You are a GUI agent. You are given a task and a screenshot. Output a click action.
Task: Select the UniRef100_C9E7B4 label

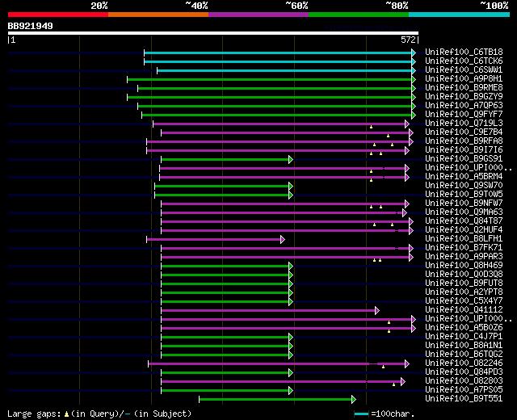(464, 132)
